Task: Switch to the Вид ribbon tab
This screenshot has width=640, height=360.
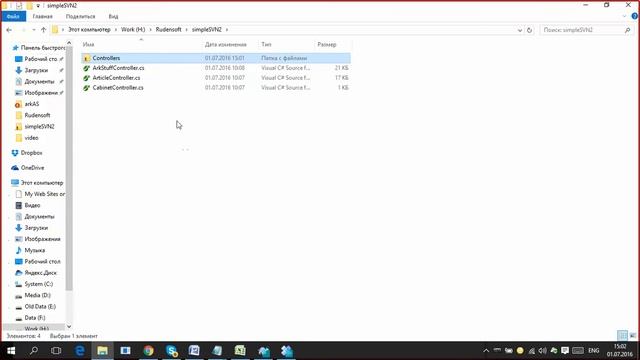Action: point(113,16)
